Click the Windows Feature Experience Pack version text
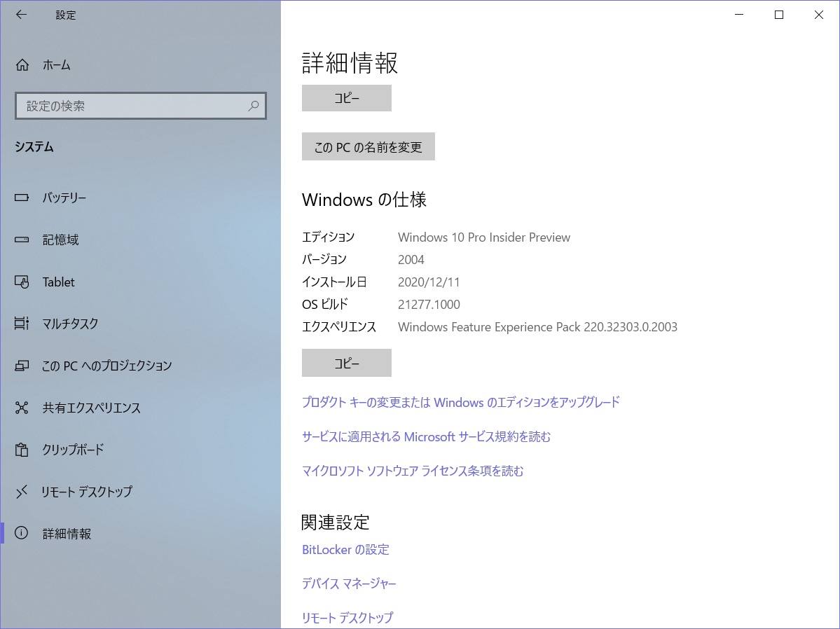This screenshot has width=840, height=629. [x=538, y=327]
